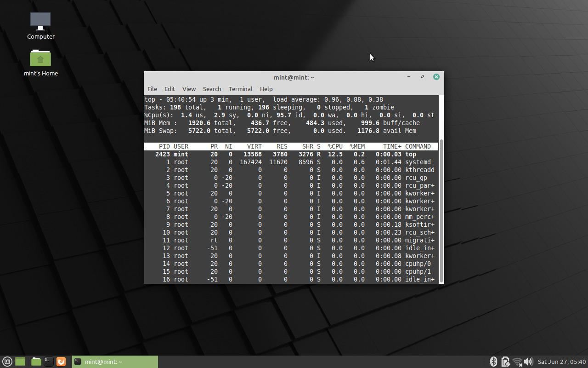
Task: Click the migrati+ process name
Action: click(x=420, y=240)
